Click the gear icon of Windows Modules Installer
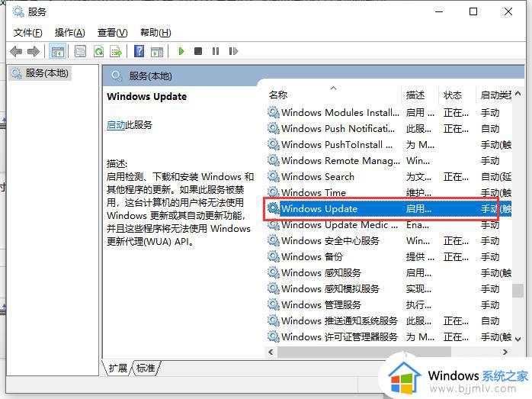 [x=273, y=112]
